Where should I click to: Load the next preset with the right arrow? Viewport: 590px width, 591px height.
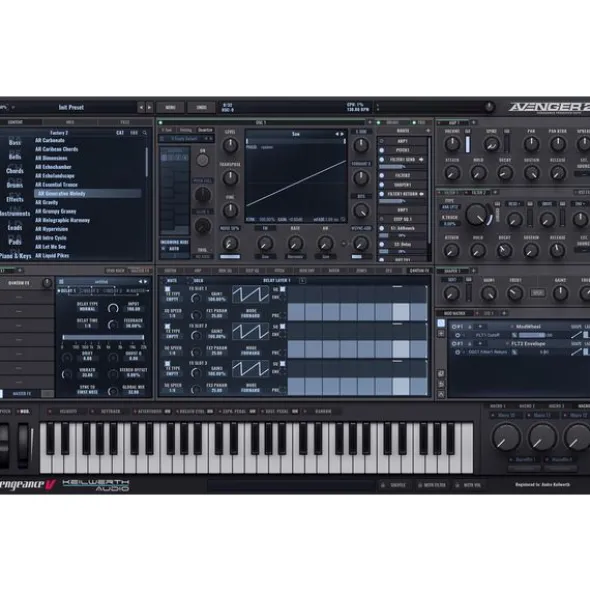tap(149, 108)
